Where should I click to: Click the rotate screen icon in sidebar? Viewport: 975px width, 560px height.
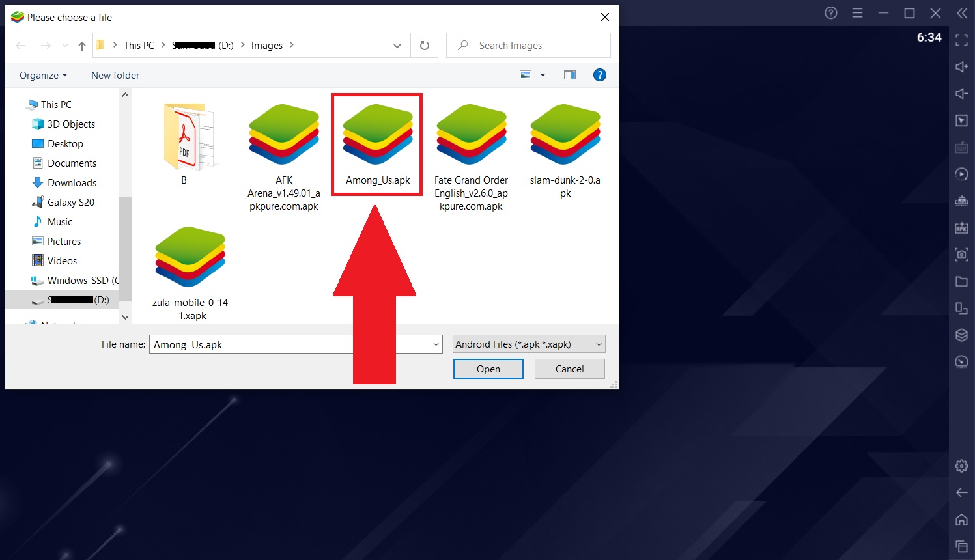[x=961, y=308]
